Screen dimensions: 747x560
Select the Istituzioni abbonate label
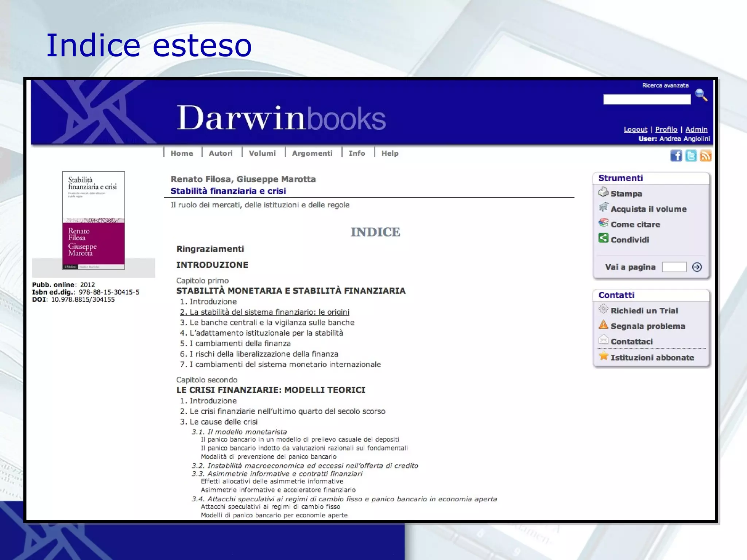652,358
